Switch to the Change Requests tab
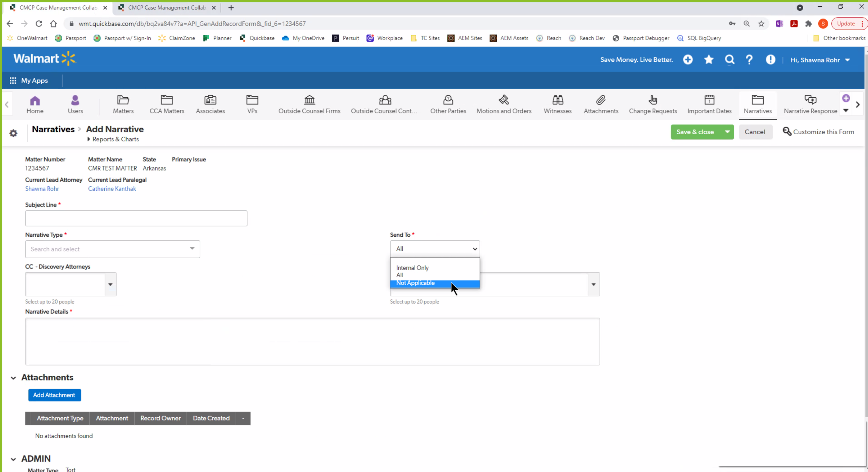The width and height of the screenshot is (868, 472). click(x=653, y=104)
